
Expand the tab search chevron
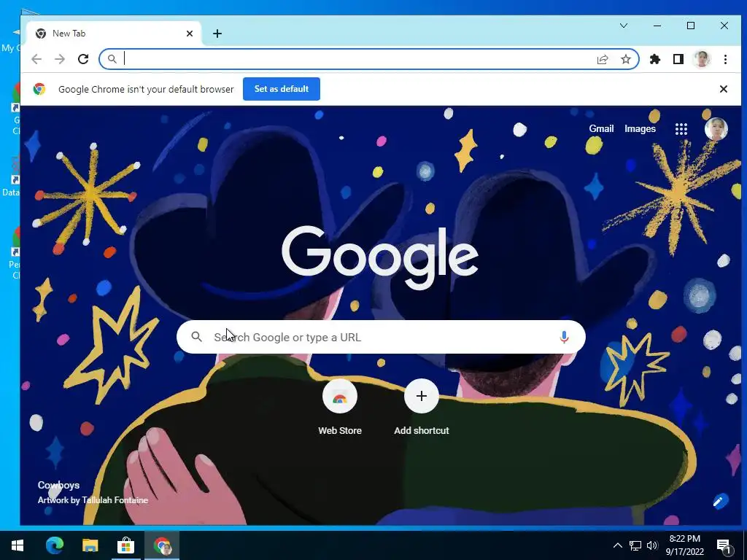click(624, 26)
